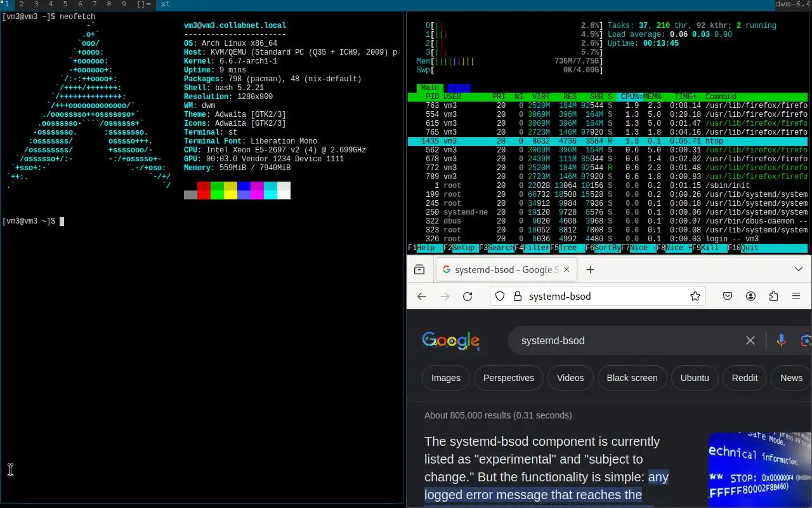Switch to dwm workspace tag 9
Screen dimensions: 812x508
[x=124, y=4]
